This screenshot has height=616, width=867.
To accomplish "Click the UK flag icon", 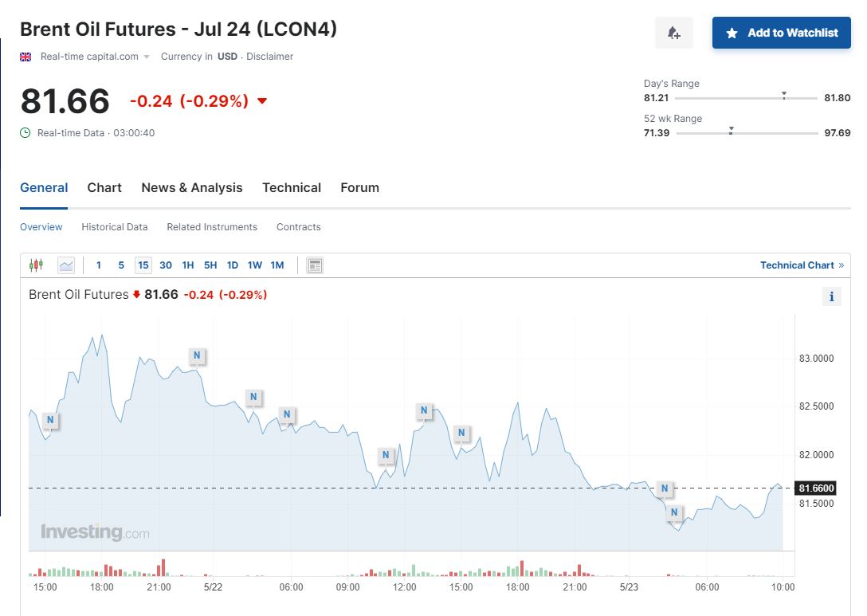I will (25, 57).
